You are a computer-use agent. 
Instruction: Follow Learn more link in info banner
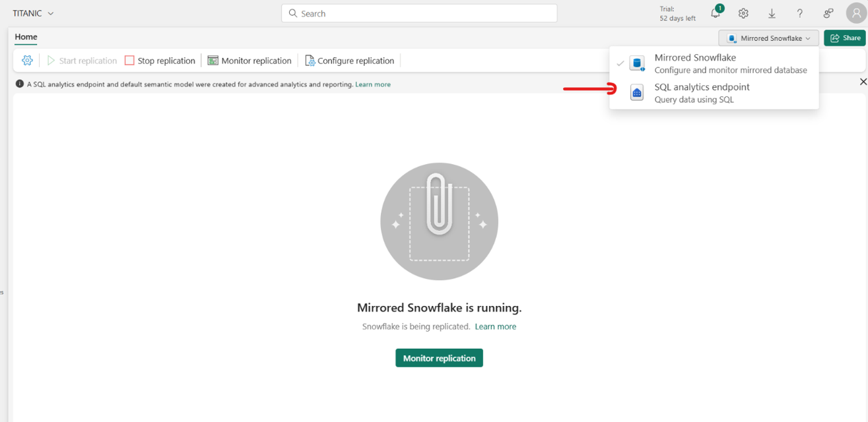pyautogui.click(x=373, y=84)
